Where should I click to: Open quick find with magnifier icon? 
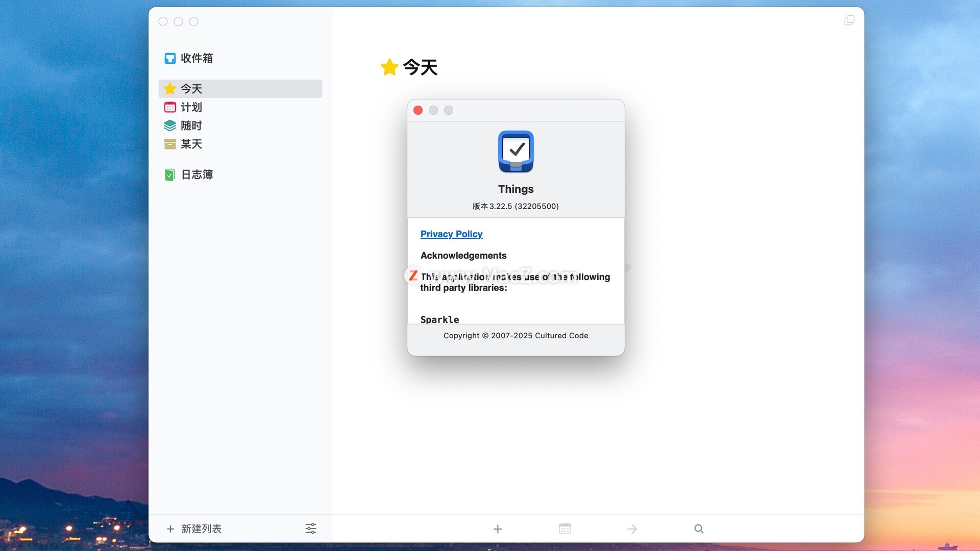click(x=699, y=529)
